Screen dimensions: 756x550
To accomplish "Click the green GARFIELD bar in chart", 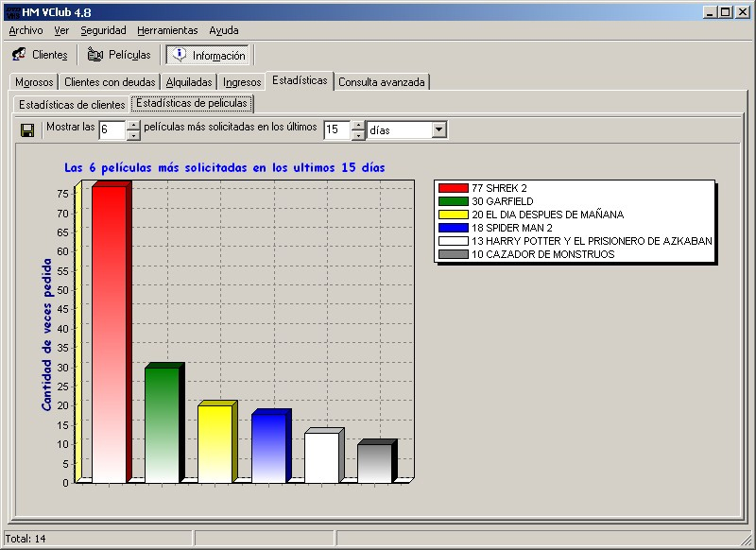I will tap(162, 425).
